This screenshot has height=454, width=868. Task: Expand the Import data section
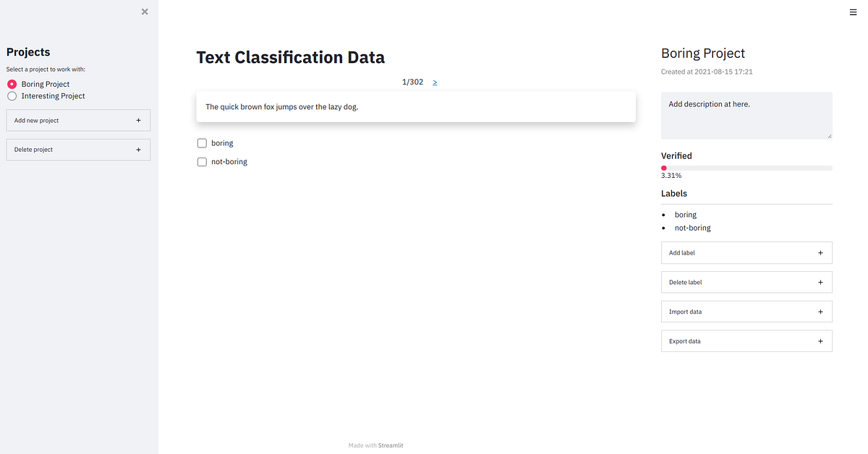(x=746, y=311)
